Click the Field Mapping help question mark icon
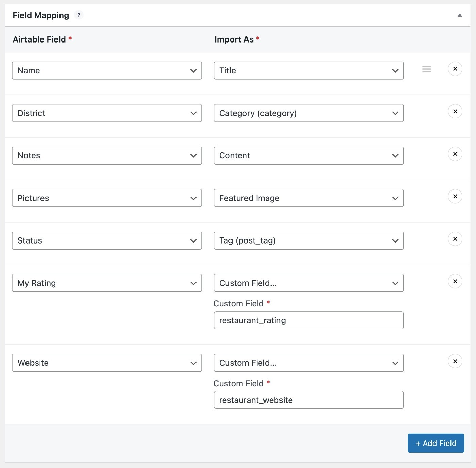Viewport: 476px width, 468px height. (79, 15)
